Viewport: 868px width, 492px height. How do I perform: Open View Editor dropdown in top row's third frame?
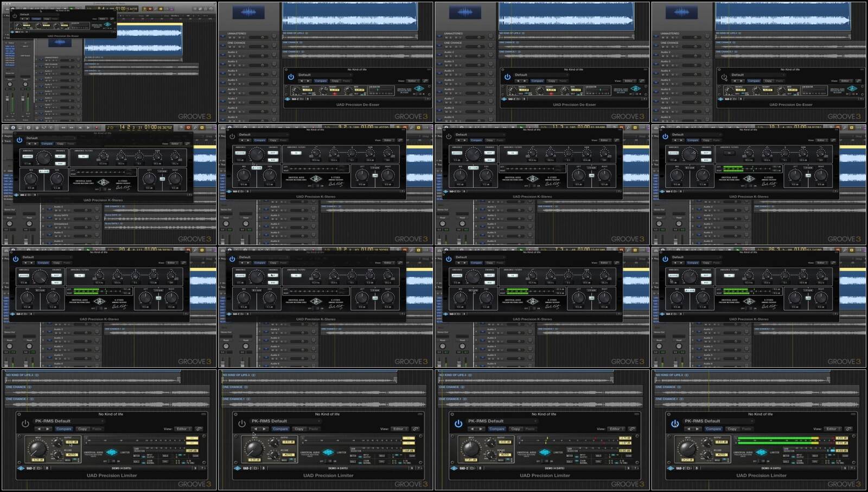(x=629, y=81)
